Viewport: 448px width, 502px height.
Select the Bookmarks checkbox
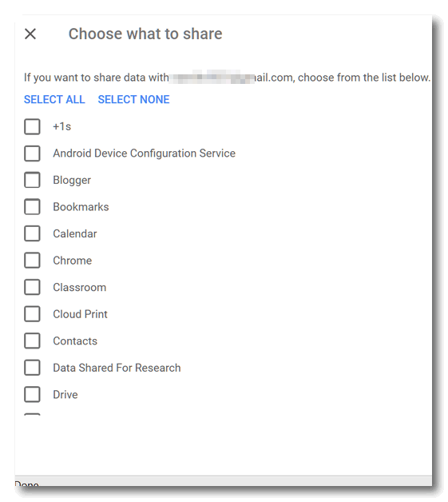point(32,207)
